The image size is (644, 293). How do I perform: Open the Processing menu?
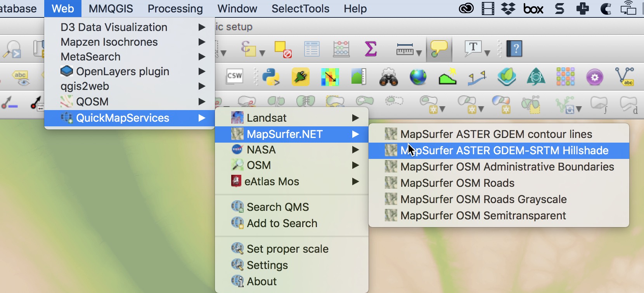tap(175, 9)
